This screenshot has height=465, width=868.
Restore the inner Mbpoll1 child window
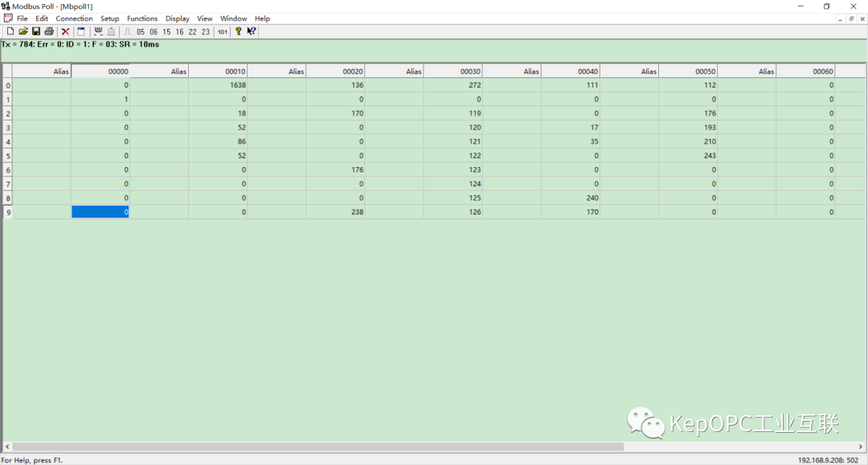851,18
